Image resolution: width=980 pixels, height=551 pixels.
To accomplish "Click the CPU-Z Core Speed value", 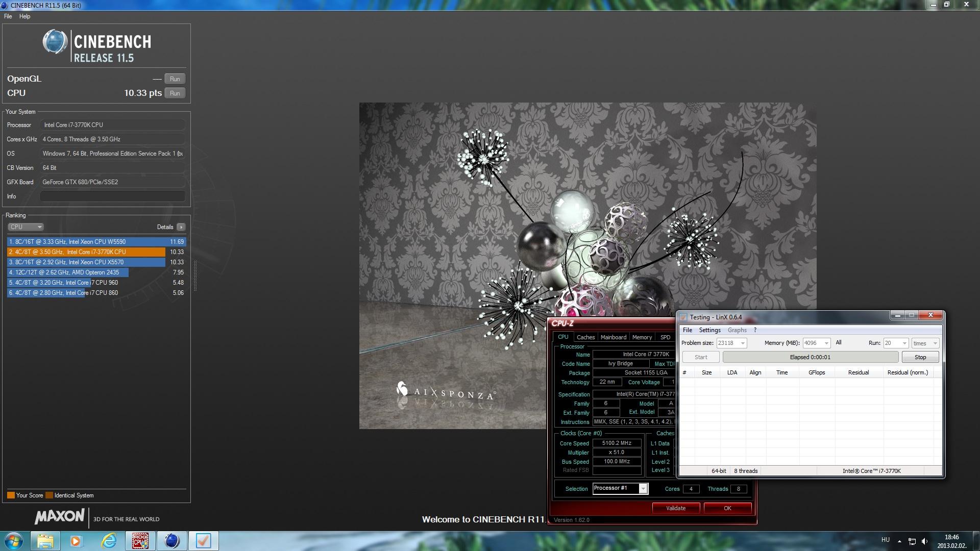I will pyautogui.click(x=617, y=443).
